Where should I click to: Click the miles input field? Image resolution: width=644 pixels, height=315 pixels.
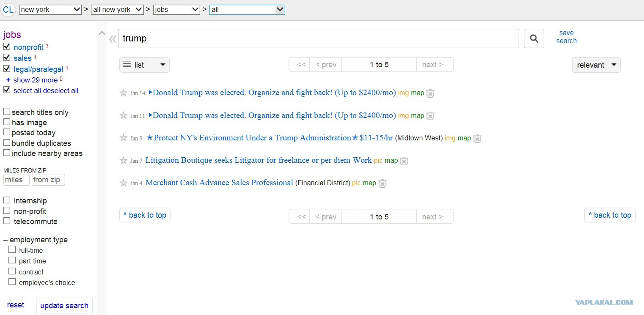coord(17,180)
